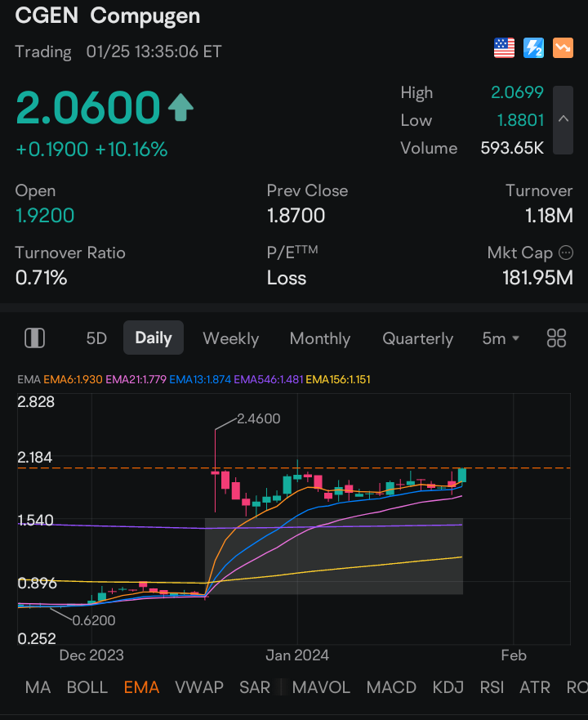The image size is (588, 720).
Task: Tap the latest green candlestick on chart
Action: click(x=461, y=476)
